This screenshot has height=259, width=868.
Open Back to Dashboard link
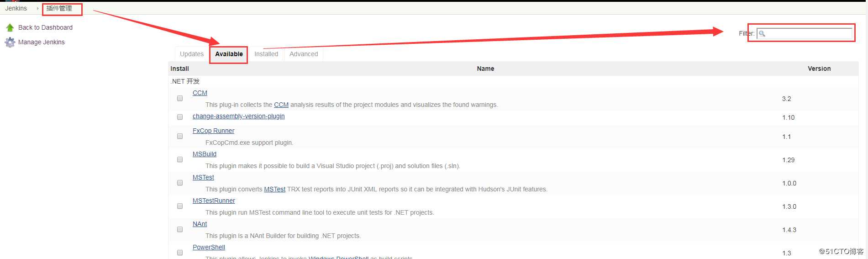click(45, 27)
